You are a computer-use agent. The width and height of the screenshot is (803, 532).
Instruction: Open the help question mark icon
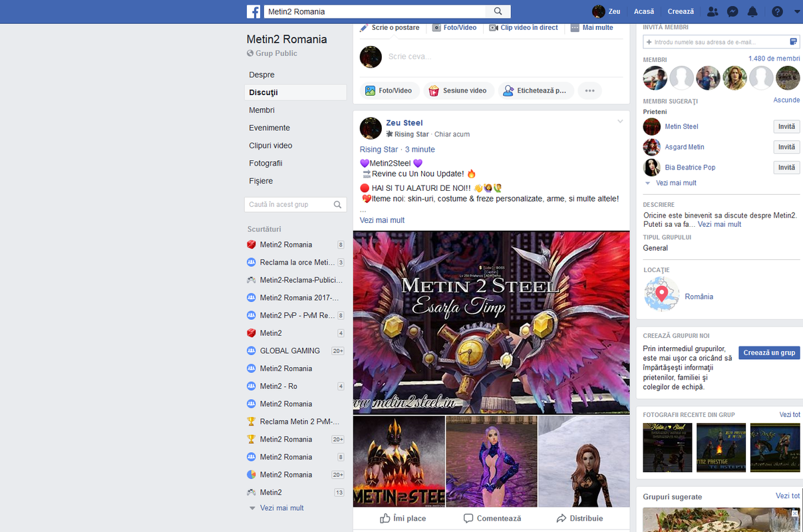coord(777,11)
